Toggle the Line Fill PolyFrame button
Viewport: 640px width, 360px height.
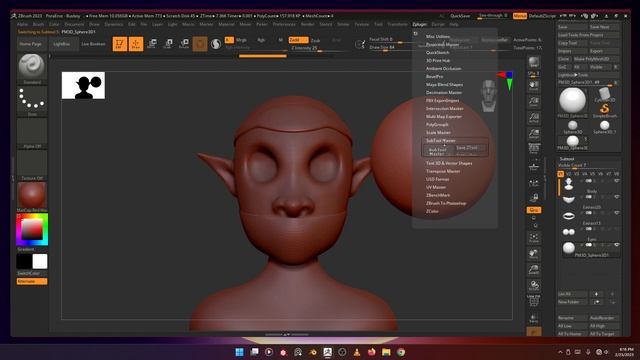click(533, 300)
